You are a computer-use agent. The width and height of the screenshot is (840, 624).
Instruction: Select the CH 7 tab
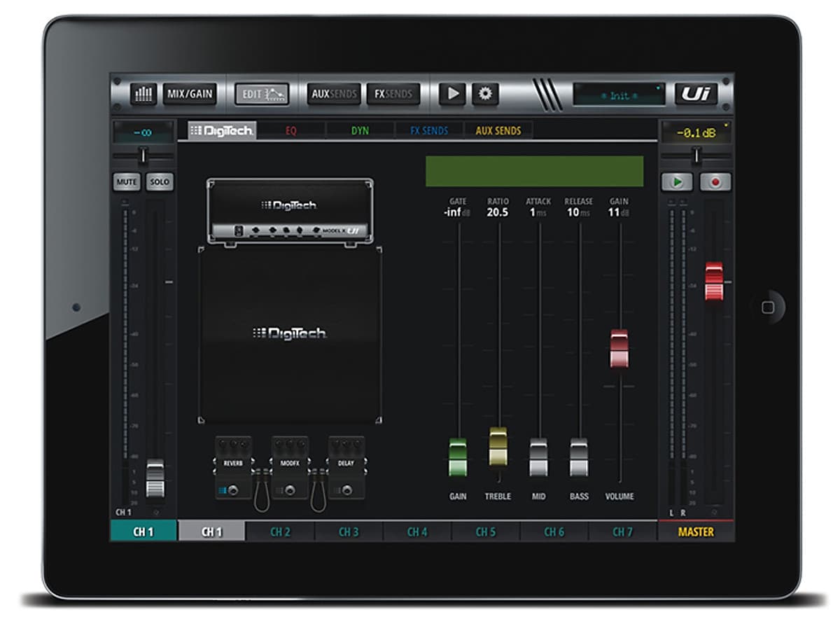623,532
